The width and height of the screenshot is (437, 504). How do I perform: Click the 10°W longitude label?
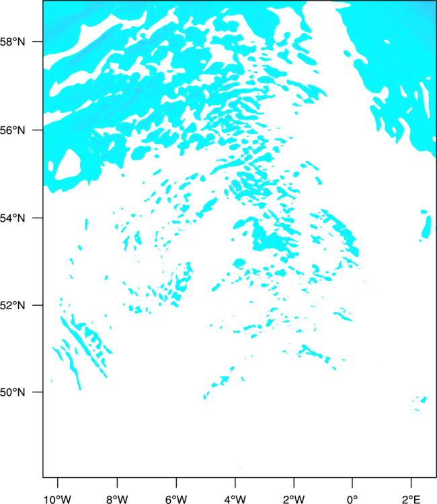click(x=58, y=499)
